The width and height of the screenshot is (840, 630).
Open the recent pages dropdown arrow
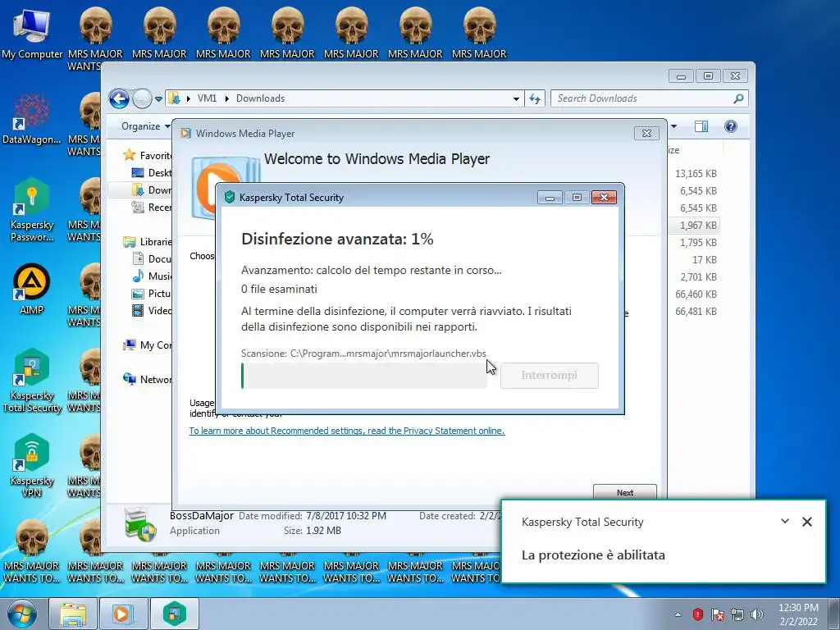[158, 99]
